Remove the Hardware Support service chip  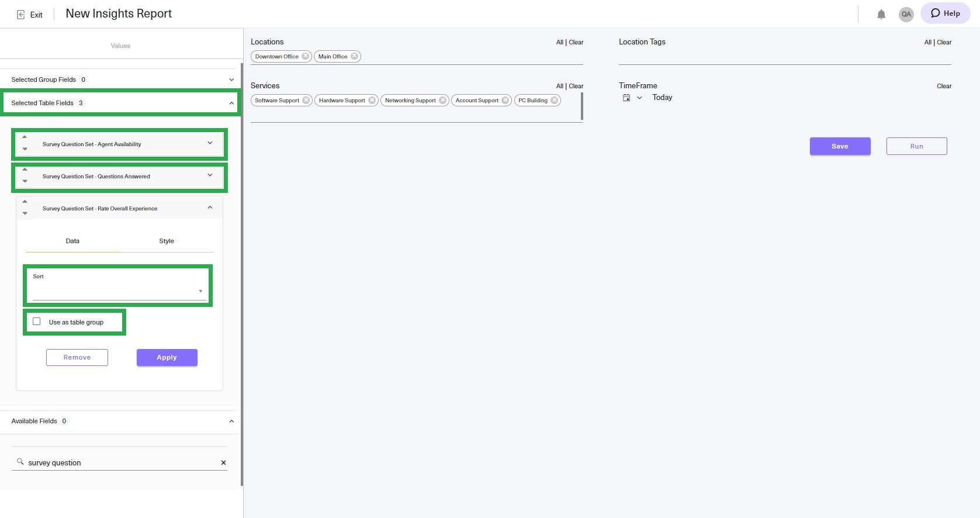coord(372,100)
